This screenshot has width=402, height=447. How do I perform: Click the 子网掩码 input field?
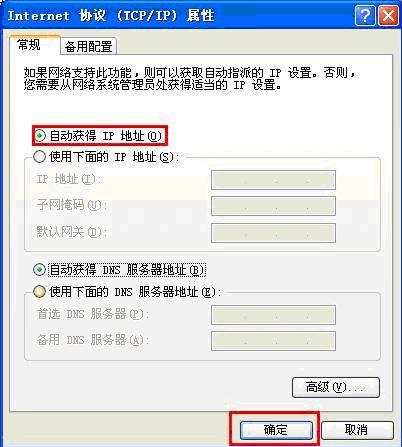(273, 206)
